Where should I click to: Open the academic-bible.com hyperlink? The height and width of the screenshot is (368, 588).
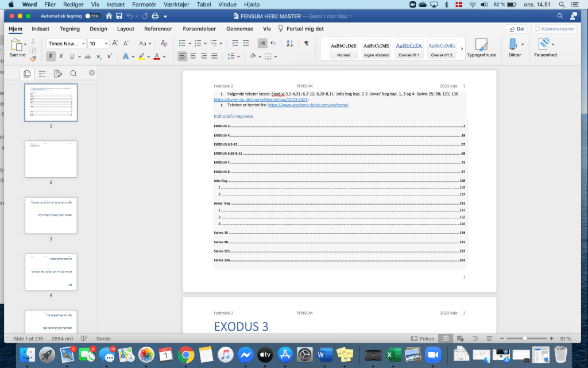(x=308, y=105)
